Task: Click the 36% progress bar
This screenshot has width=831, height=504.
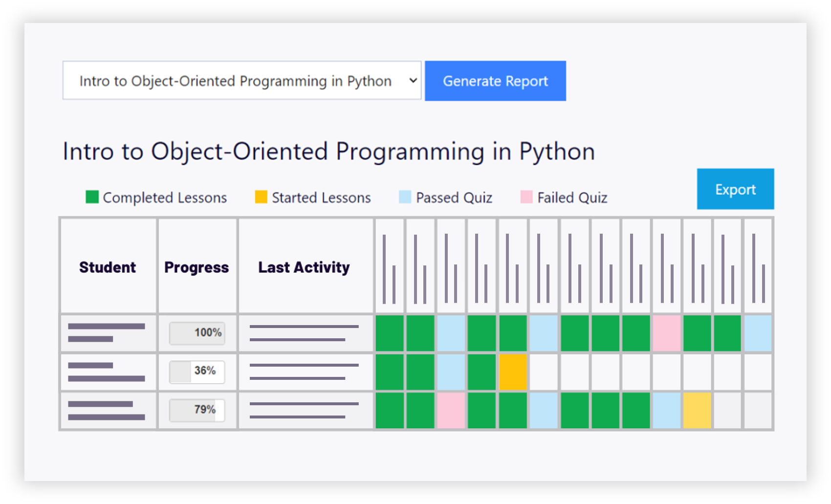Action: [x=197, y=372]
